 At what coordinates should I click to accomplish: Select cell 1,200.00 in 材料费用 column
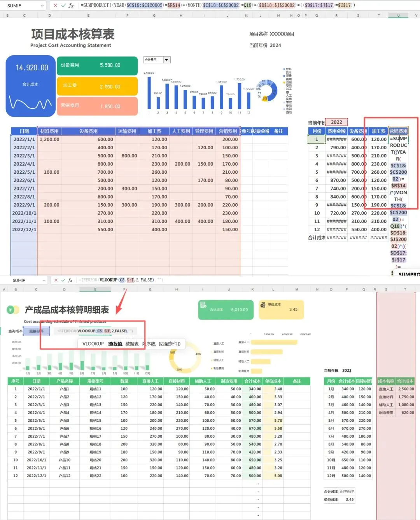(49, 140)
